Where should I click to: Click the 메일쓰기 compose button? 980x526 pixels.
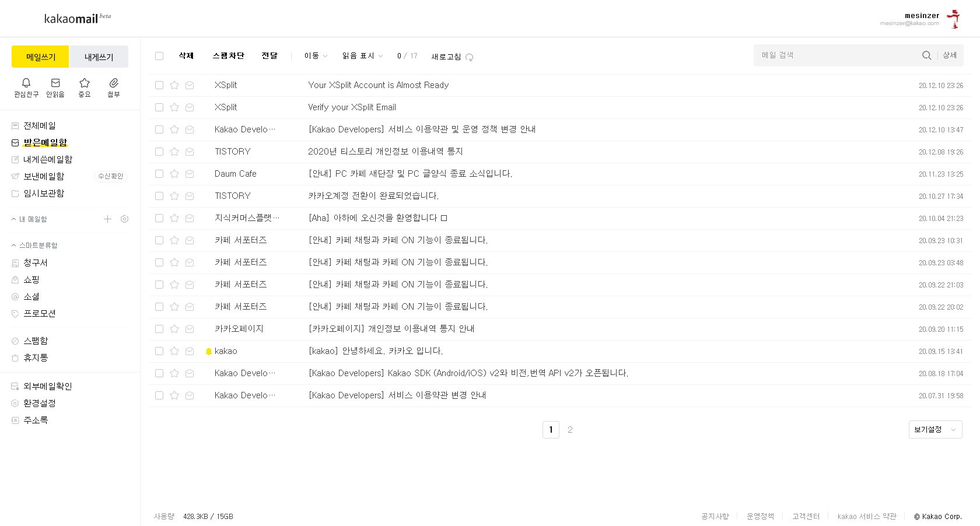tap(40, 57)
